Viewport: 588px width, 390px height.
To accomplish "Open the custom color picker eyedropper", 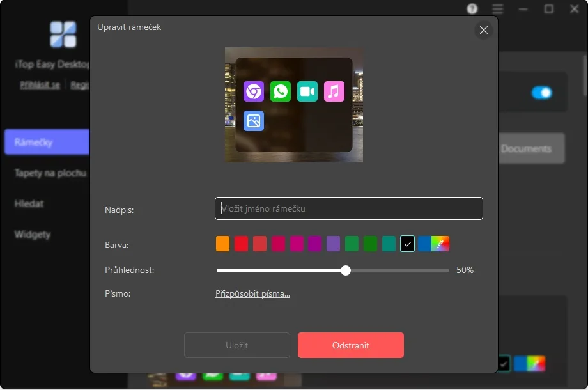I will (x=441, y=244).
